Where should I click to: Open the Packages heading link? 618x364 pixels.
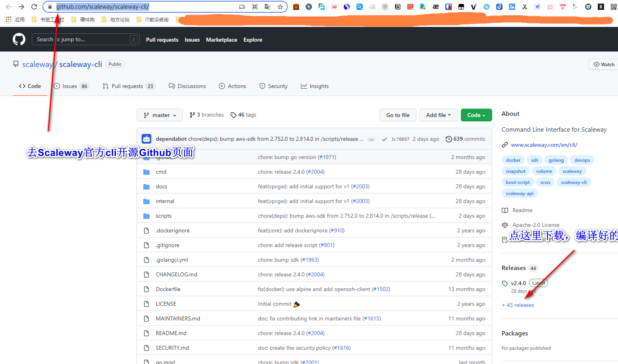click(x=515, y=333)
